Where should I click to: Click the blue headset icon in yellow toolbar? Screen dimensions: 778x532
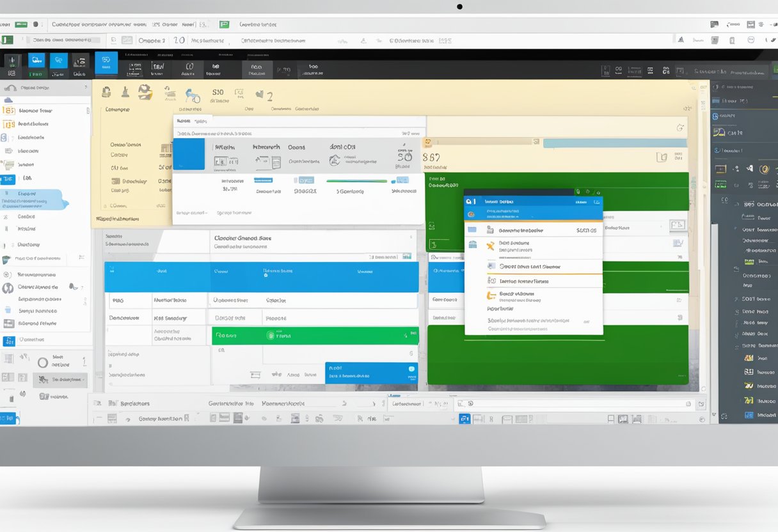pos(192,96)
